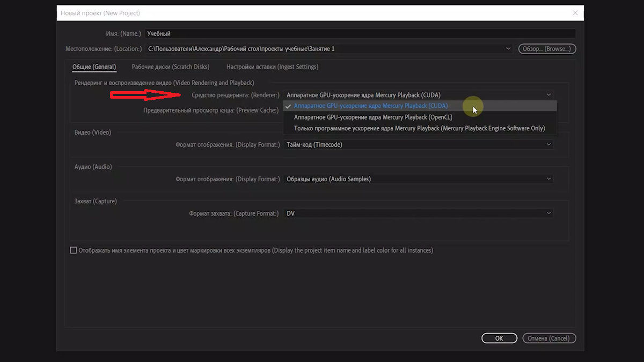
Task: Click the project Name input field
Action: 359,33
